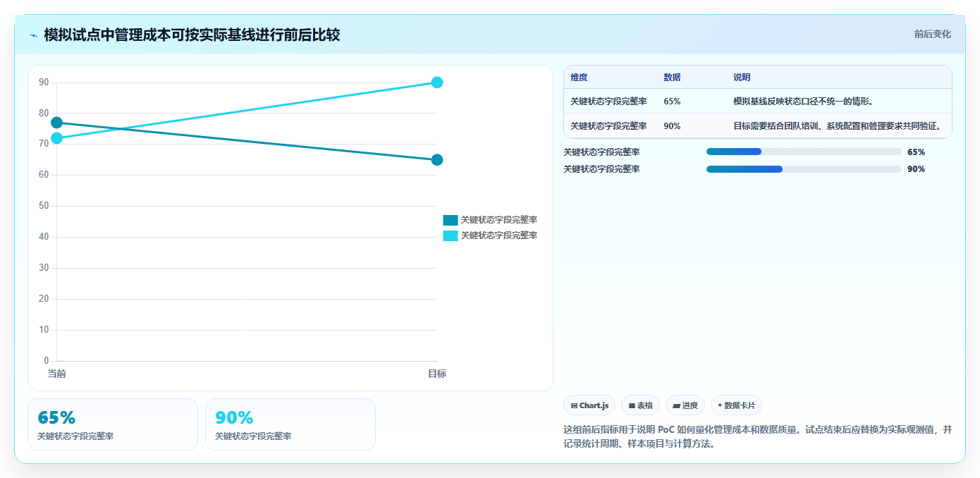Click the 90% progress bar
Screen dimensions: 980x478
point(804,169)
